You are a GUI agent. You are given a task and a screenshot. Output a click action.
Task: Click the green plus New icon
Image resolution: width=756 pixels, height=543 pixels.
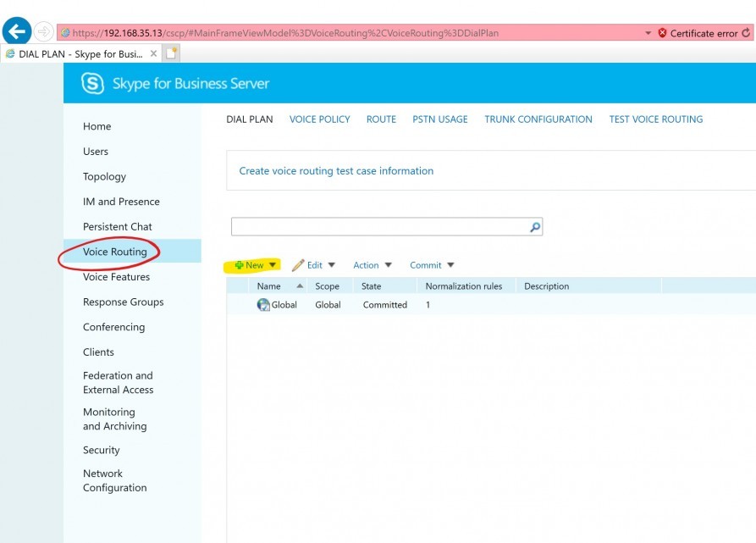point(239,265)
